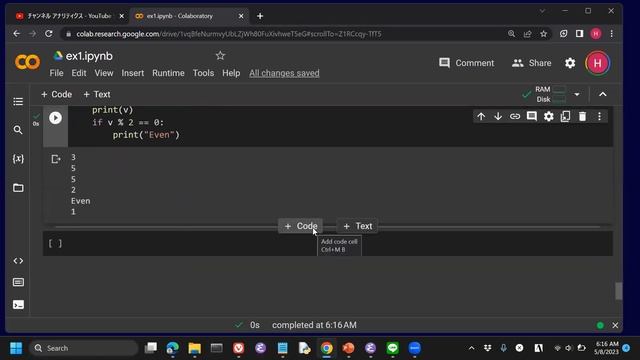The width and height of the screenshot is (640, 360).
Task: Open the File menu
Action: (x=56, y=73)
